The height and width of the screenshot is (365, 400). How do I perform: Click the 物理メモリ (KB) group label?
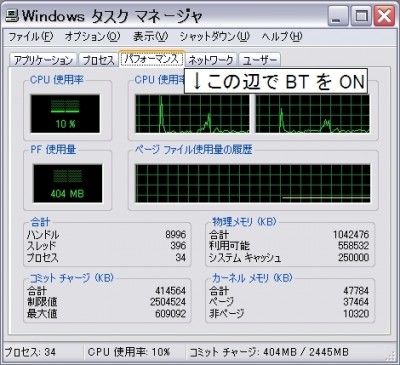[244, 221]
